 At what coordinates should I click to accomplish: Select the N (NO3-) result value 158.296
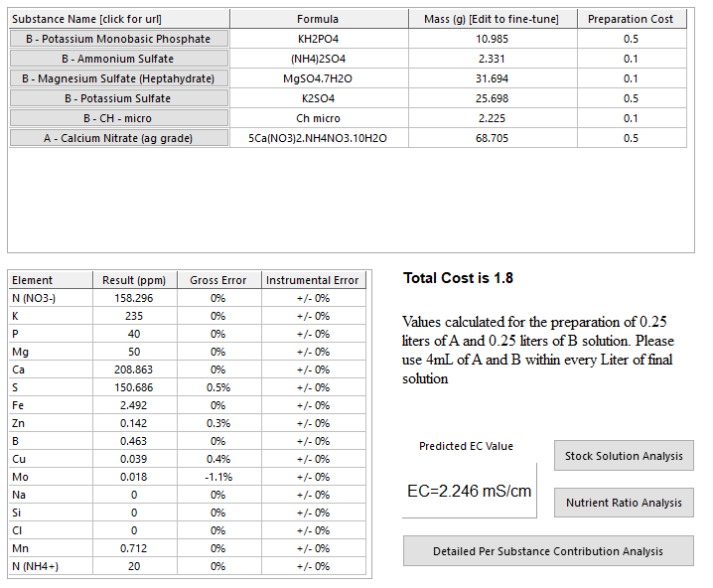click(x=135, y=298)
